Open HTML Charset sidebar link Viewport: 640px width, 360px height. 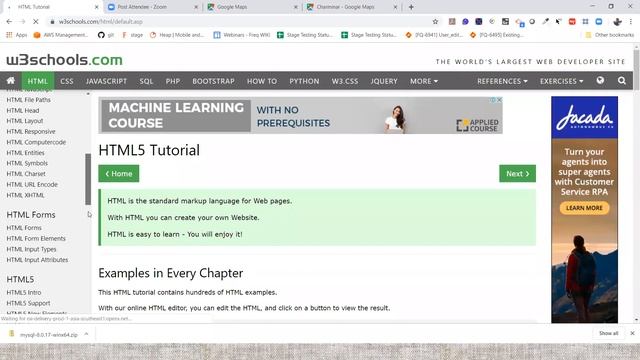pos(26,174)
